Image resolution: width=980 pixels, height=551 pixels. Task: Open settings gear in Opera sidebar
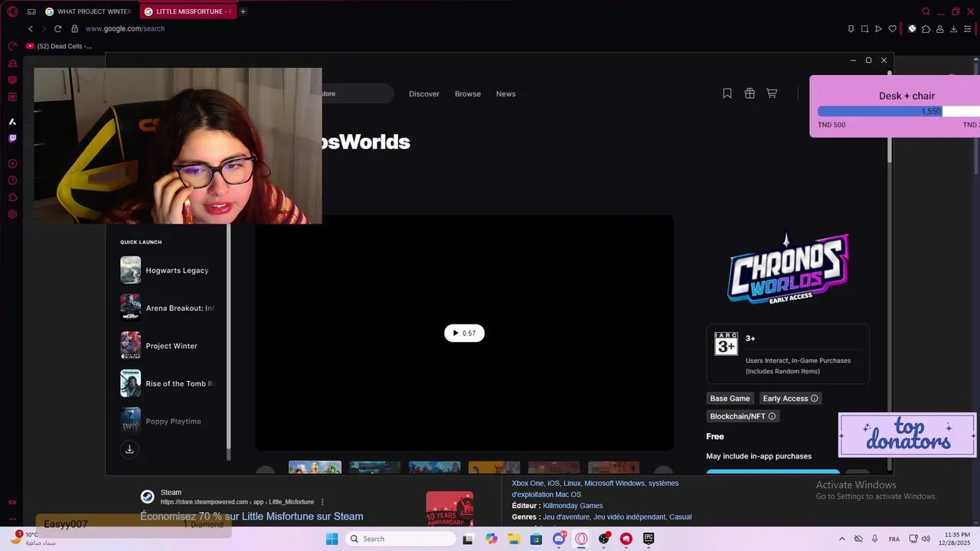point(12,214)
